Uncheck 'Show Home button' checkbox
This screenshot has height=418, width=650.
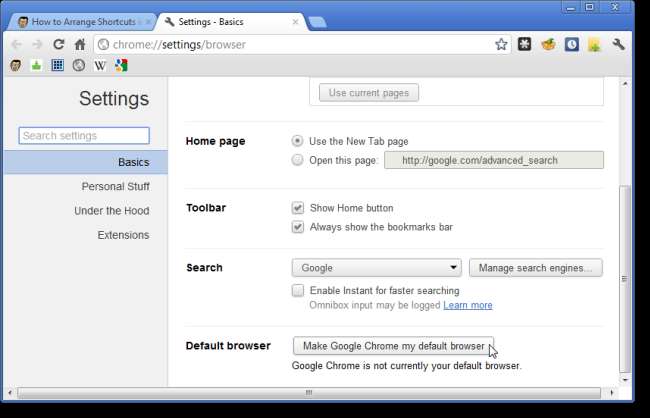click(298, 208)
